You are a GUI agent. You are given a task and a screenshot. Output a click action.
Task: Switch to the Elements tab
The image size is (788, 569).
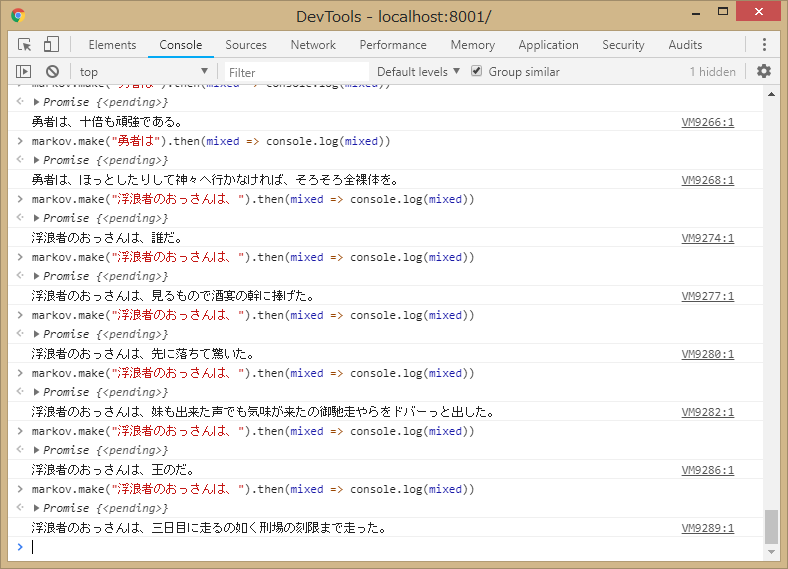click(112, 45)
